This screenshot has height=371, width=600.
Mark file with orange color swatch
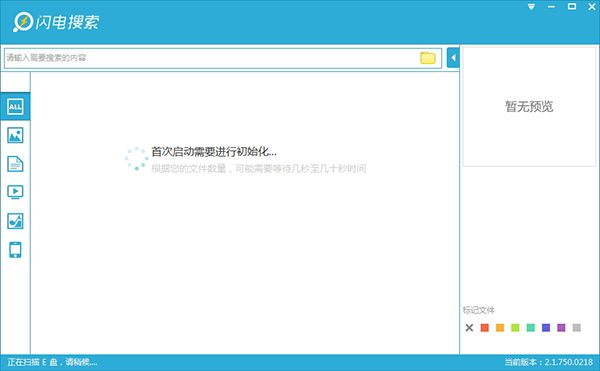pos(500,328)
